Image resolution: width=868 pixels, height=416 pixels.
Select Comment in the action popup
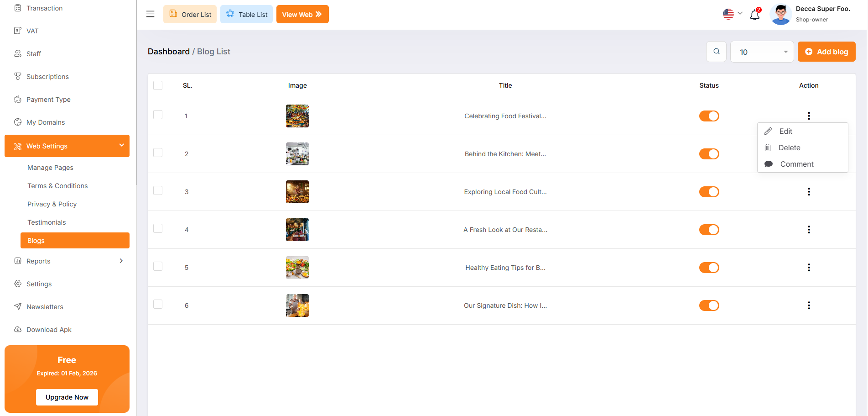tap(796, 164)
